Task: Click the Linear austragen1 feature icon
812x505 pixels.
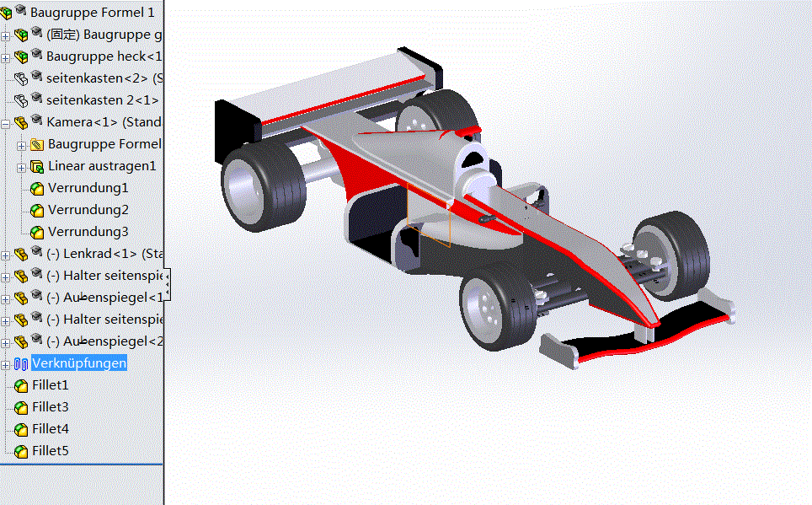Action: tap(35, 165)
